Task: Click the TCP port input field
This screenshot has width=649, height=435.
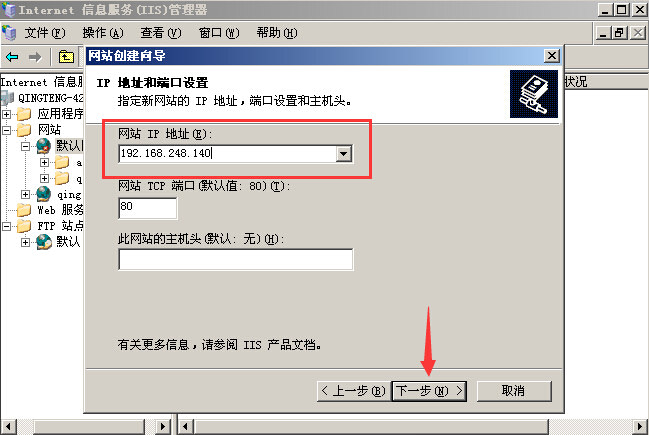Action: coord(148,208)
